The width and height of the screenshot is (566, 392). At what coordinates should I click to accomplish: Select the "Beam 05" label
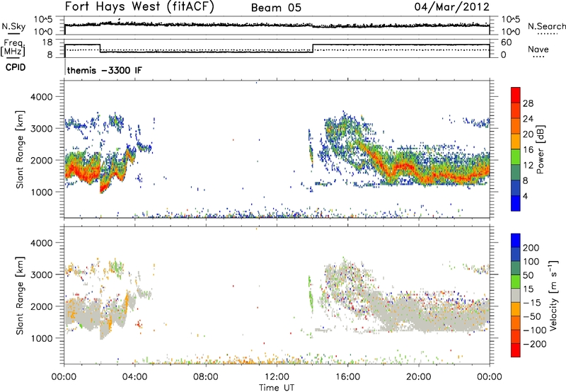276,8
